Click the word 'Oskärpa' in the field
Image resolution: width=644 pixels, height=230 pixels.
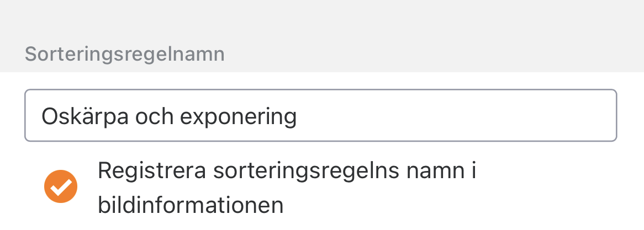click(x=78, y=116)
